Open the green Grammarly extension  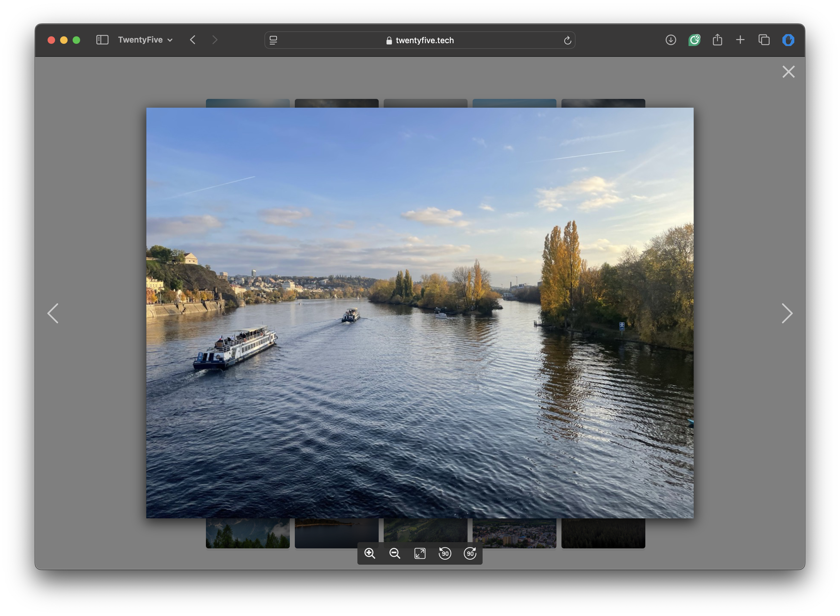(694, 40)
